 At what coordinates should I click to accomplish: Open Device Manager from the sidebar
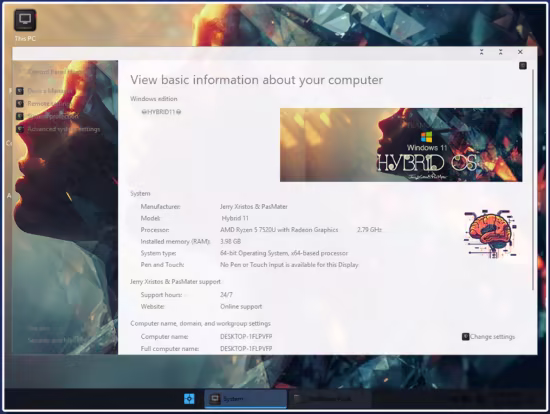50,91
